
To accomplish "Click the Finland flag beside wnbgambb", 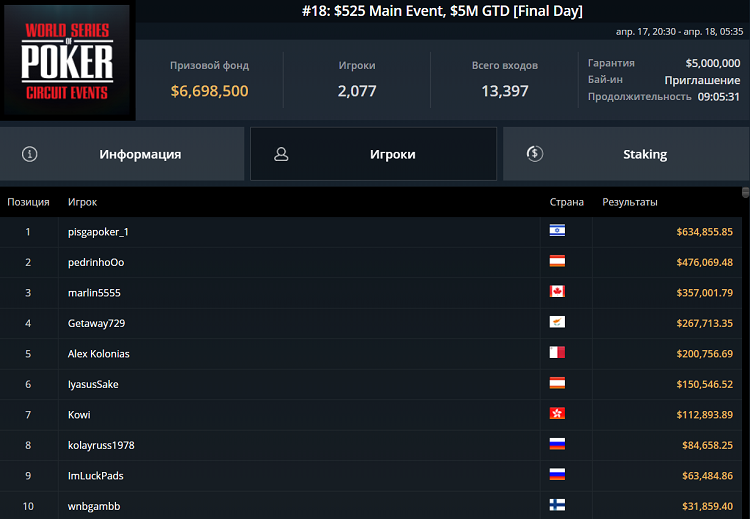I will (557, 505).
